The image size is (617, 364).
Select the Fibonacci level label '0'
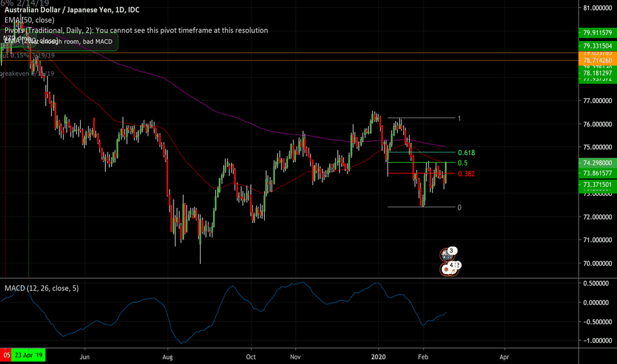coord(459,207)
